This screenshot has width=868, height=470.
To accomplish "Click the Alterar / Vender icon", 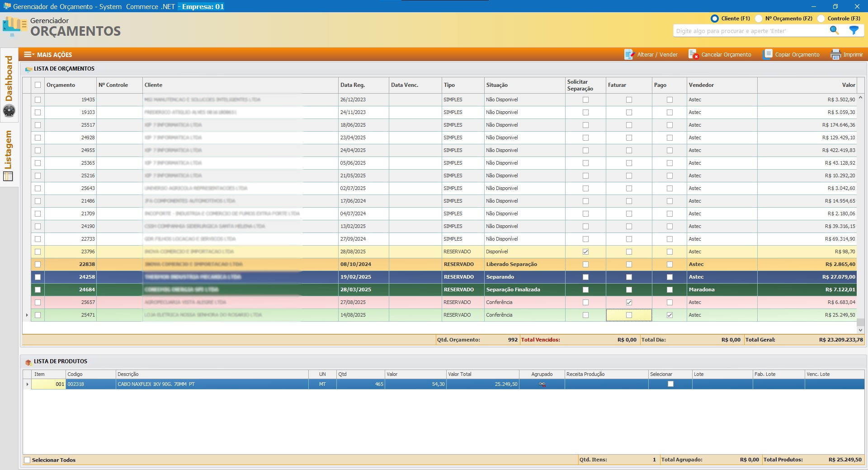I will click(629, 54).
